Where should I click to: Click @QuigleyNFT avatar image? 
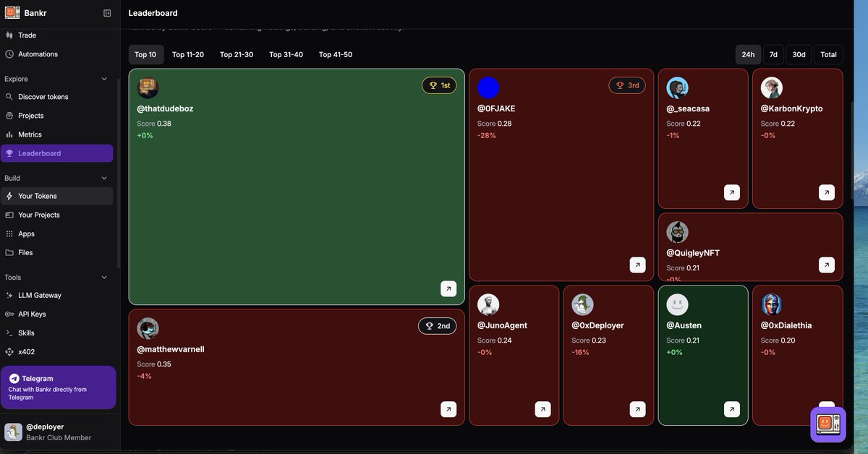point(677,232)
